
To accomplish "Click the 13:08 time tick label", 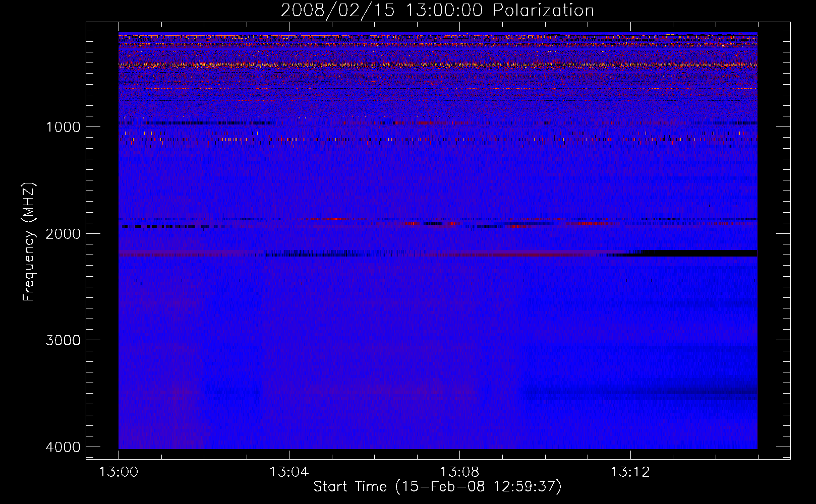I will 459,472.
